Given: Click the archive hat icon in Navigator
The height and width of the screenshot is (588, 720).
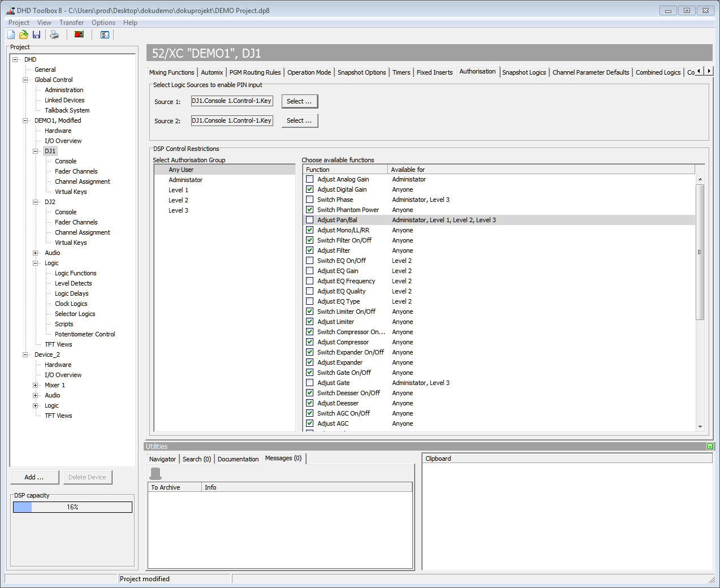Looking at the screenshot, I should (x=154, y=473).
